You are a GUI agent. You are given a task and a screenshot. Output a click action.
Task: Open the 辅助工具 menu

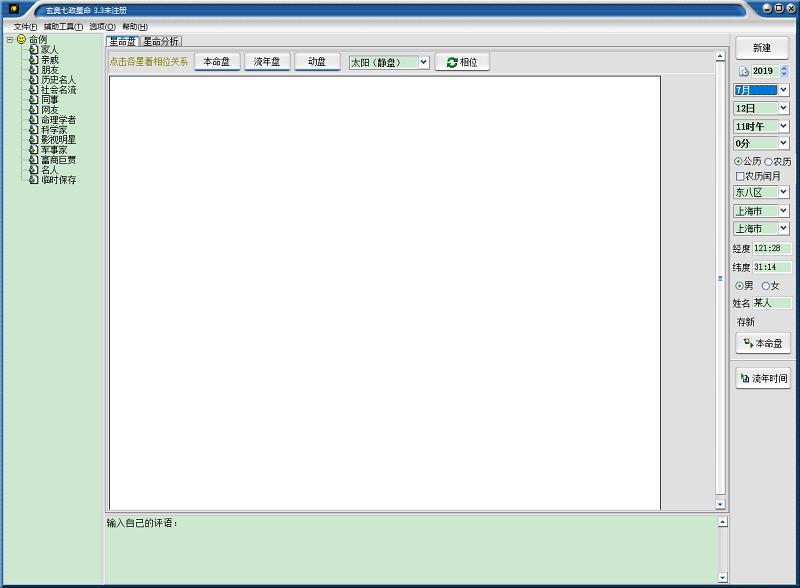[x=63, y=26]
